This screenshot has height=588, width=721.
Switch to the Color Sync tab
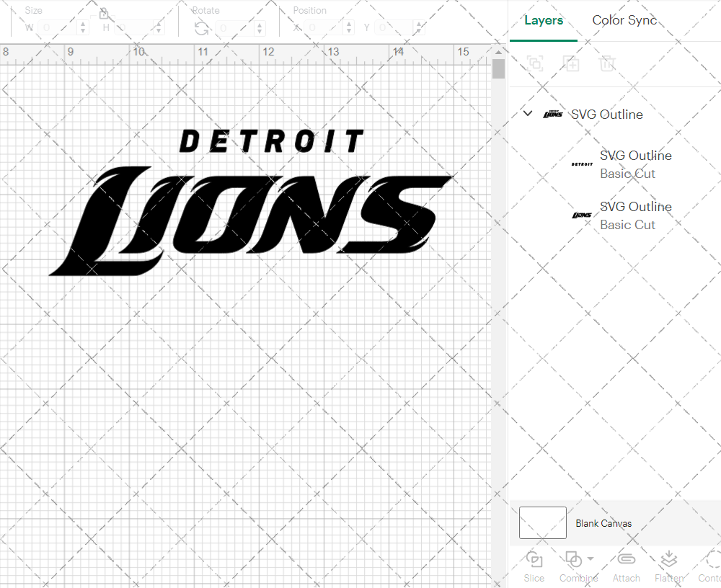pos(624,20)
